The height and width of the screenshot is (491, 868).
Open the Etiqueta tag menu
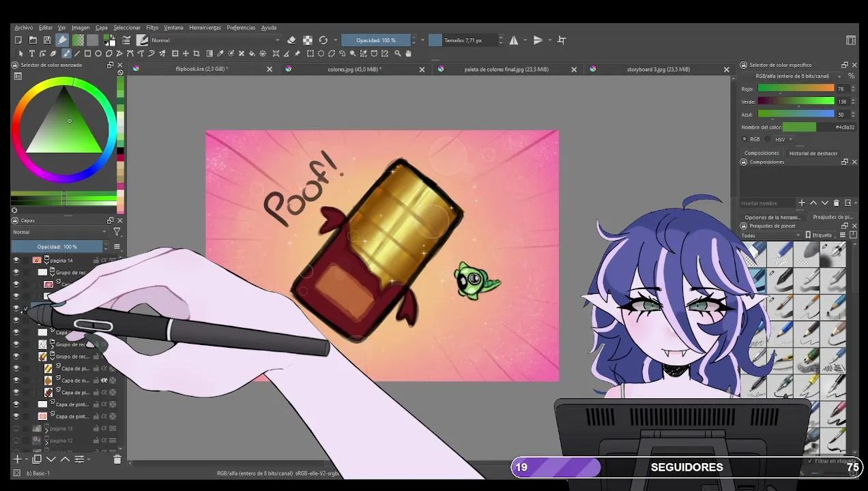point(821,235)
